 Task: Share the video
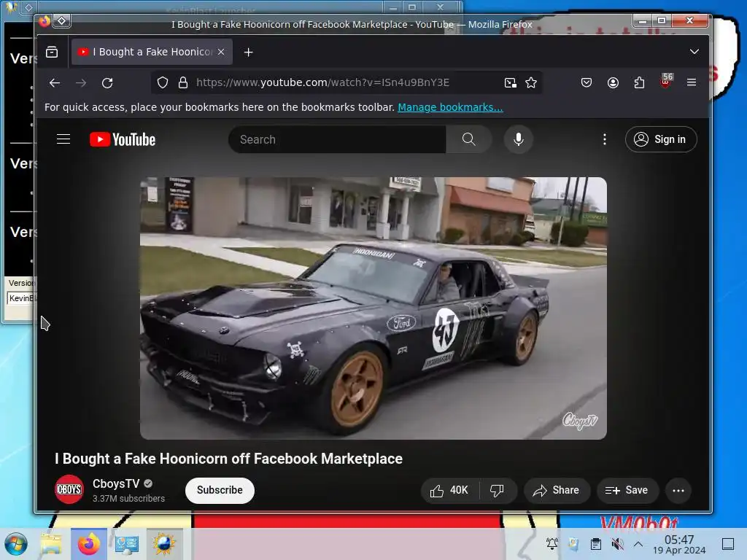pyautogui.click(x=557, y=491)
